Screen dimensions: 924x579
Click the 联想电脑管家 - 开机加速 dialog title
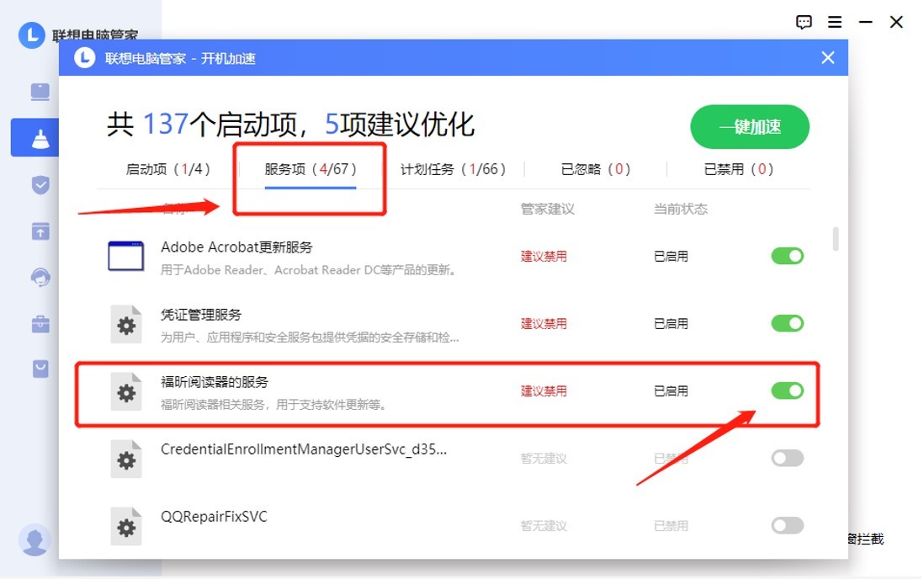[x=180, y=58]
